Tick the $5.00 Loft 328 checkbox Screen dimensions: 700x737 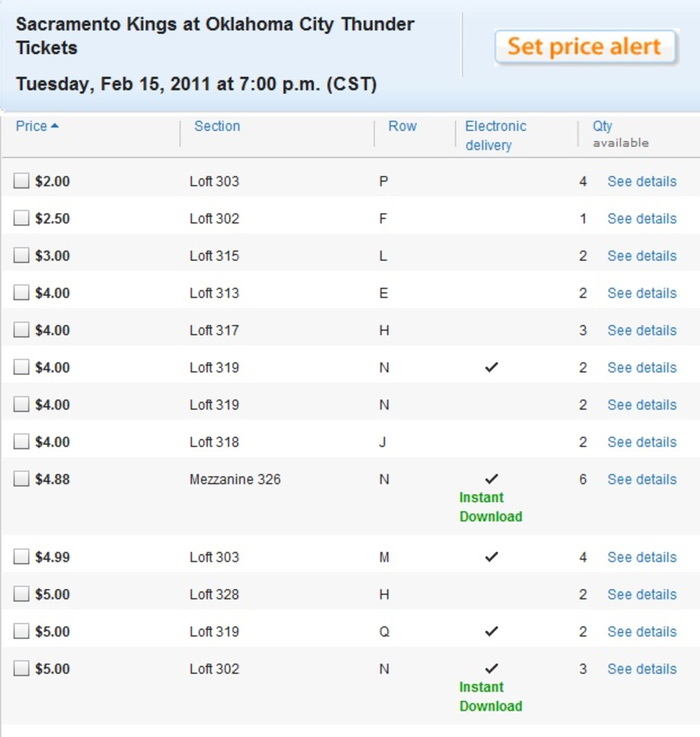click(x=21, y=594)
